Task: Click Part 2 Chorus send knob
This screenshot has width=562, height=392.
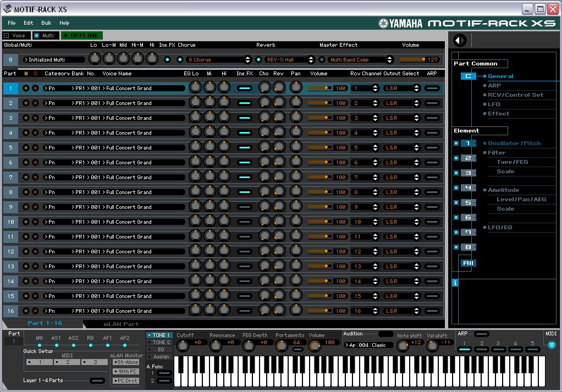Action: point(265,102)
